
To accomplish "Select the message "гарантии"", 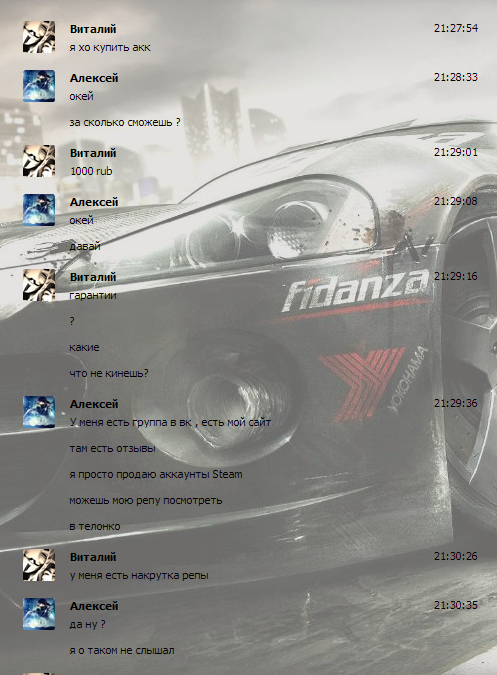I will coord(93,296).
